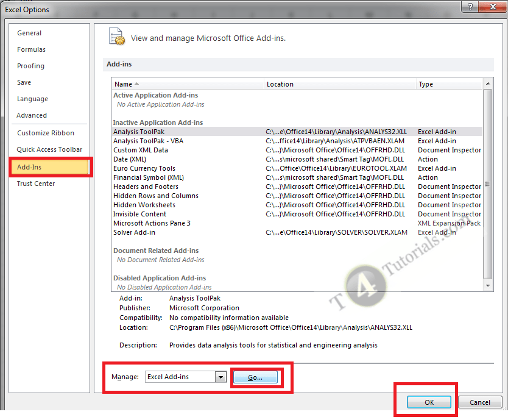Select Headers and Footers add-in
The width and height of the screenshot is (508, 420).
(297, 187)
